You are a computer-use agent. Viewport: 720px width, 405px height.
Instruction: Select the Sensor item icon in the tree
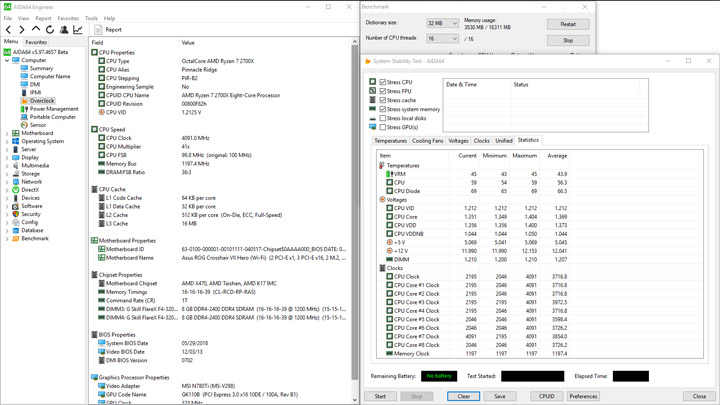(x=24, y=125)
